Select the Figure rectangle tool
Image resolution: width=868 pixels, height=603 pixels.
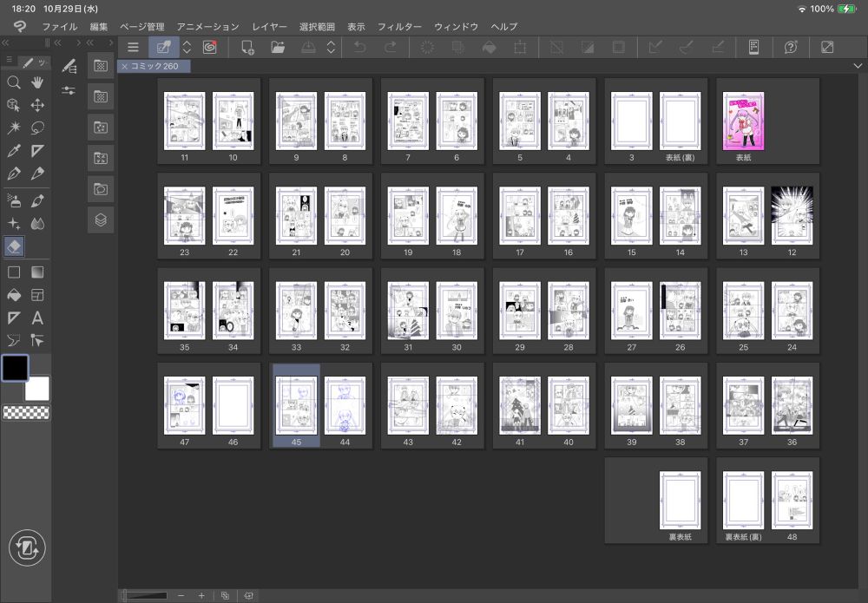pyautogui.click(x=14, y=272)
